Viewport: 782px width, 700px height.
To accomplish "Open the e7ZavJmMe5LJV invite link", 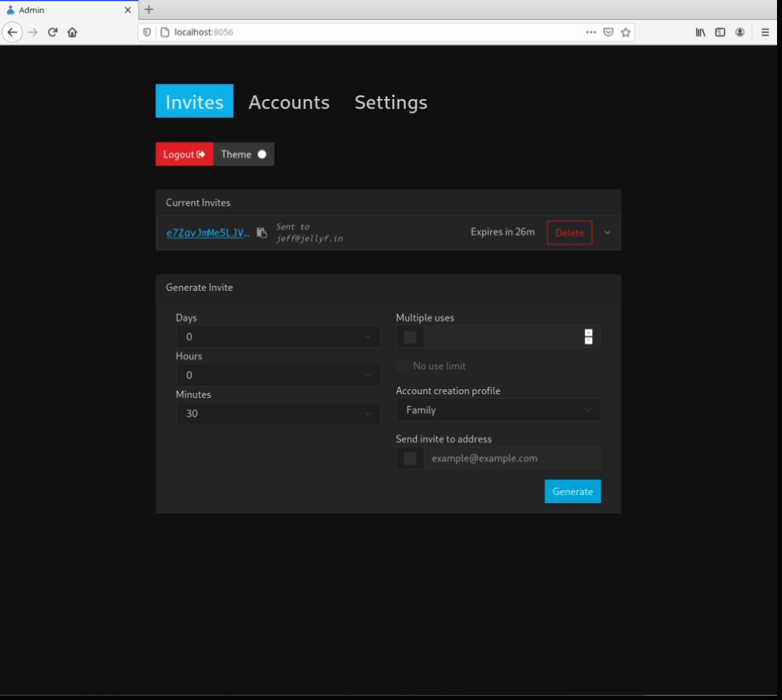I will tap(208, 233).
